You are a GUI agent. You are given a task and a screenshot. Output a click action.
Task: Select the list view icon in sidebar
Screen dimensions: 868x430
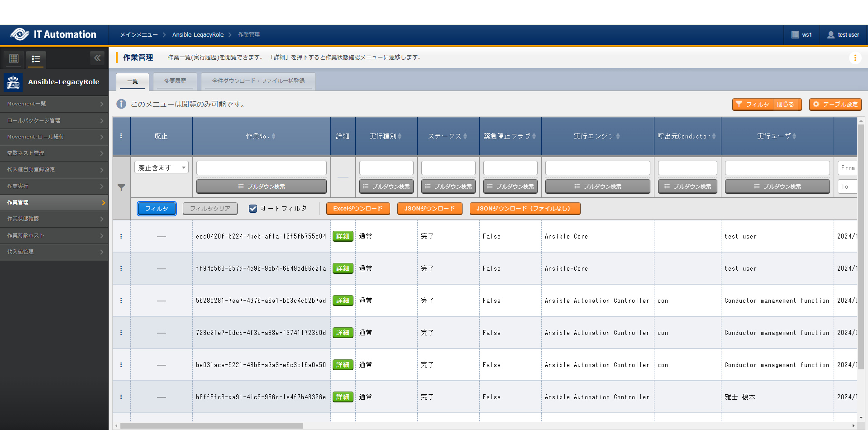(x=36, y=59)
